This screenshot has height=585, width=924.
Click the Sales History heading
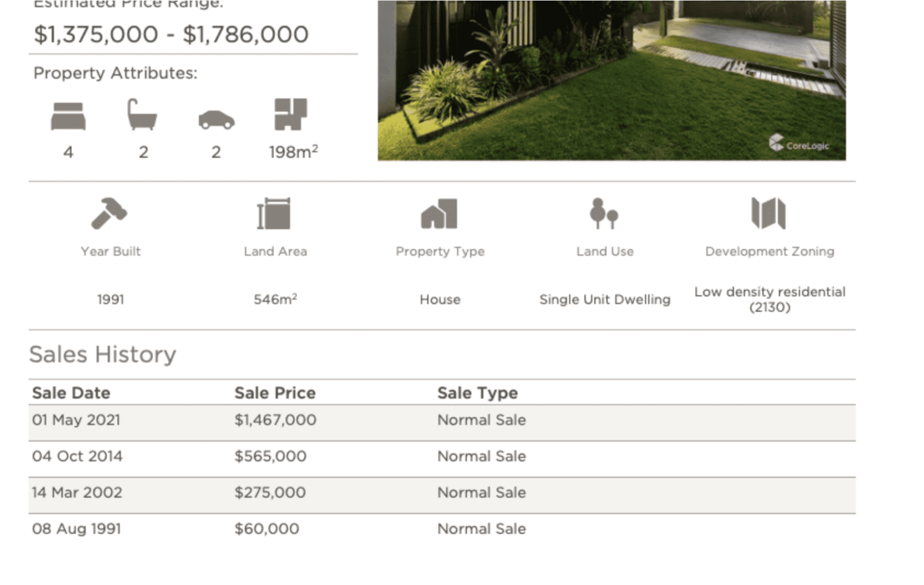tap(103, 355)
